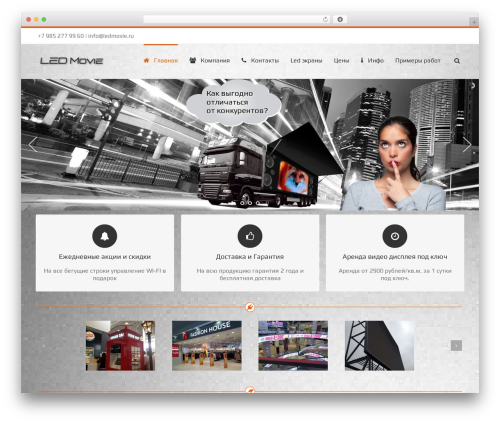The width and height of the screenshot is (500, 423).
Task: Open the Компания menu item
Action: (210, 61)
